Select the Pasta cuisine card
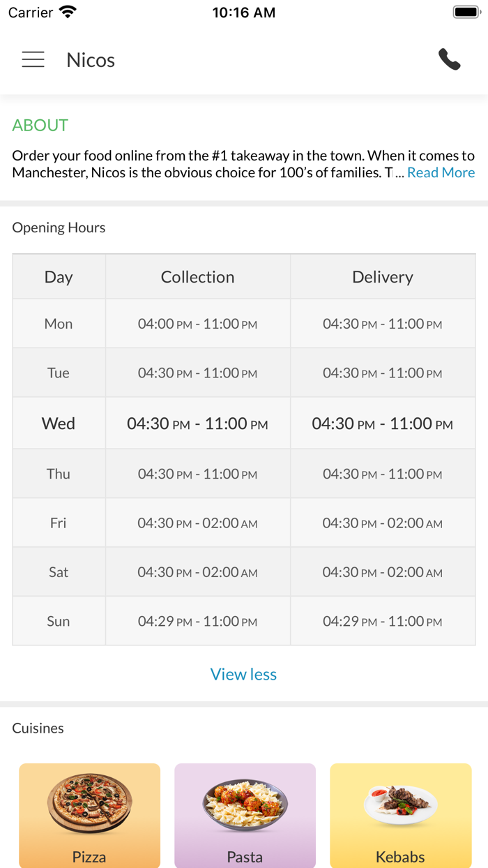 coord(245,815)
